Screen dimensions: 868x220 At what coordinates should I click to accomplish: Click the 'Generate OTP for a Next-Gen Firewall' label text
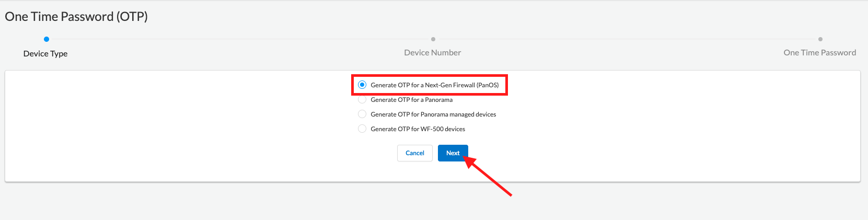[x=434, y=85]
